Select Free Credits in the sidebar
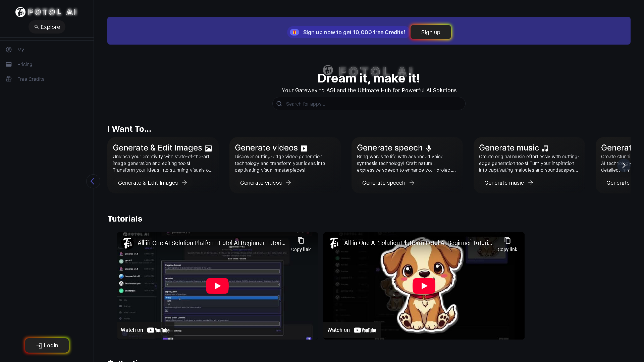The image size is (644, 362). [31, 79]
